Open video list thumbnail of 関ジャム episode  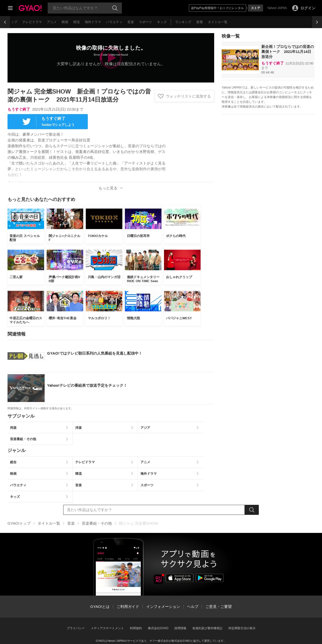(240, 60)
